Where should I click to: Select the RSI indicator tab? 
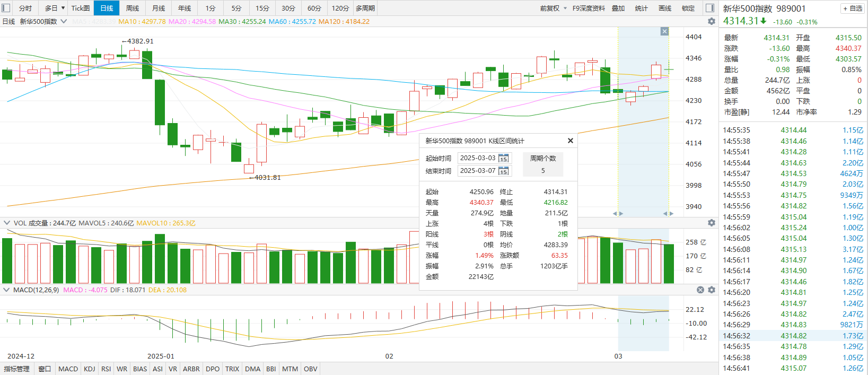(106, 369)
